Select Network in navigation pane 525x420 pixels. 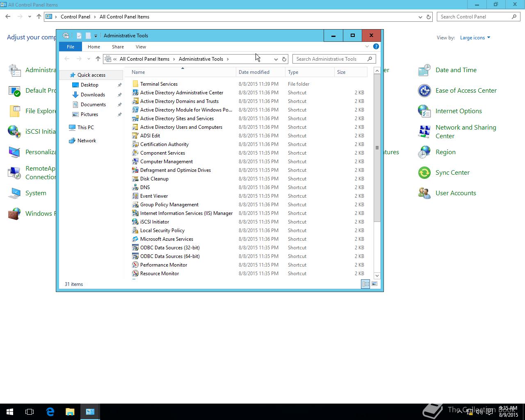point(87,141)
